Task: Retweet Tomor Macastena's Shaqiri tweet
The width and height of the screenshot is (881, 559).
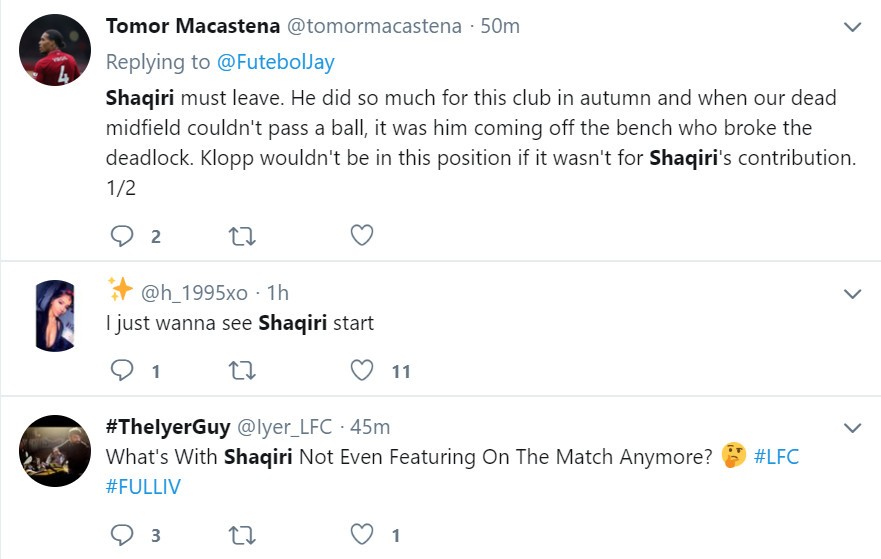Action: point(242,235)
